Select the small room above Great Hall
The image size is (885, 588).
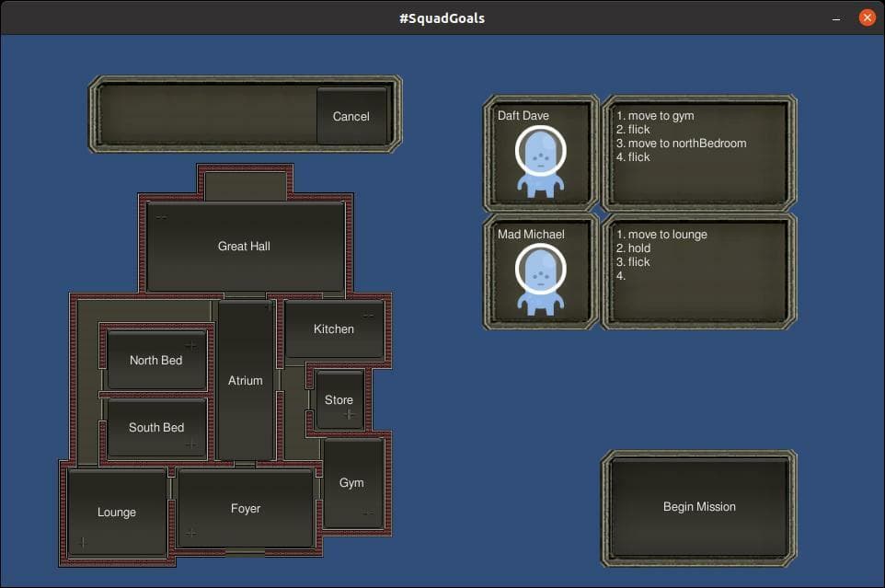pos(246,187)
